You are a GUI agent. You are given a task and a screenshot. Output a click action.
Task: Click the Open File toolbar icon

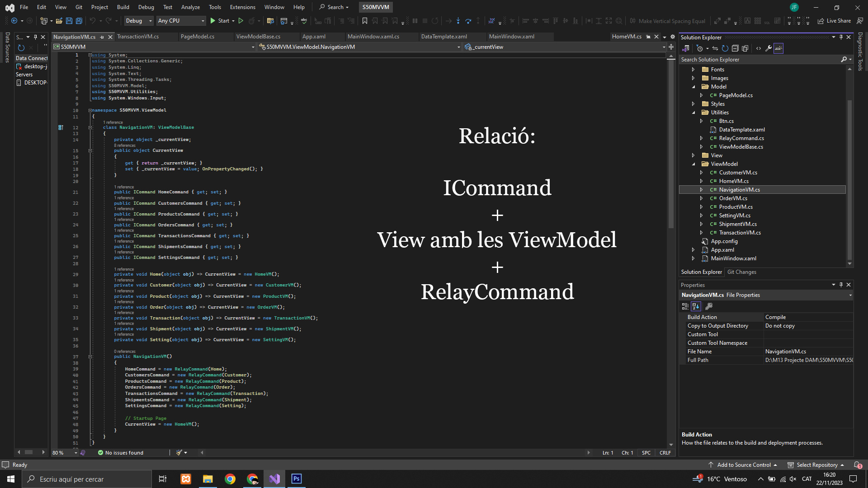(x=59, y=21)
